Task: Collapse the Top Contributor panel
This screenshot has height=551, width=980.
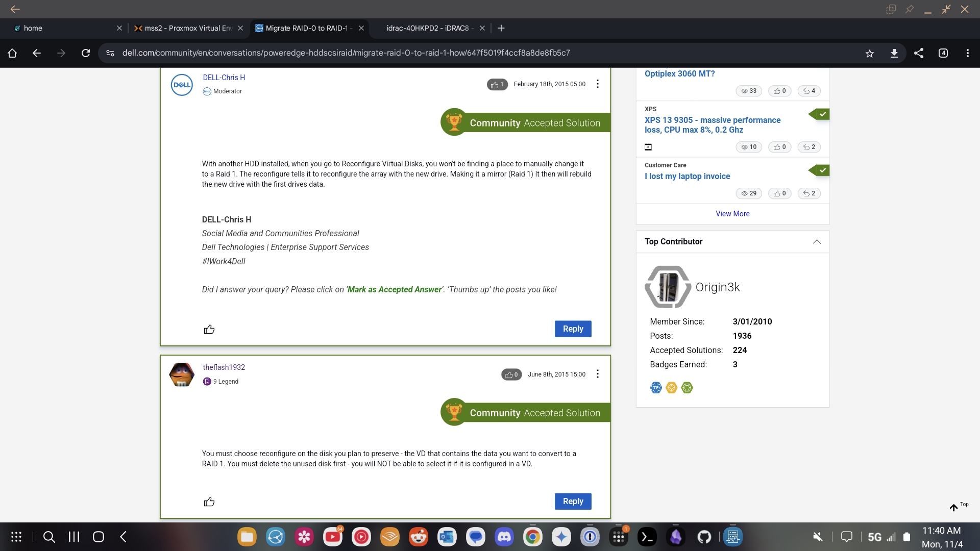Action: 817,242
